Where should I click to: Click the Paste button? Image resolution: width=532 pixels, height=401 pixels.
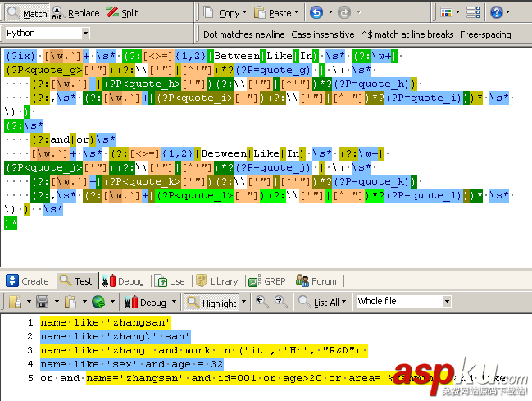[273, 13]
